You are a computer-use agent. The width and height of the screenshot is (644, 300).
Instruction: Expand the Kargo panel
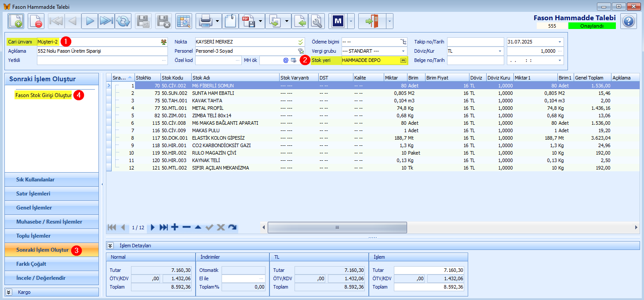pyautogui.click(x=9, y=292)
